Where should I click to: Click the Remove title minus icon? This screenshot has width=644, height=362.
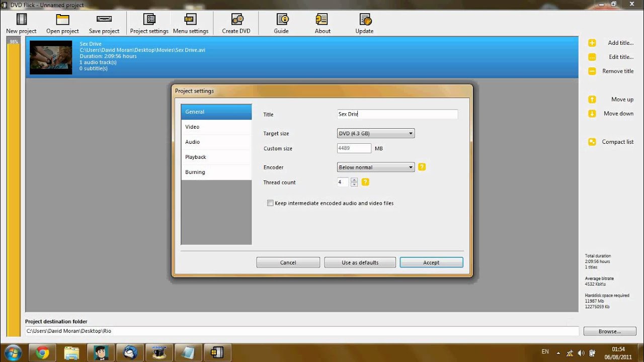(x=592, y=71)
